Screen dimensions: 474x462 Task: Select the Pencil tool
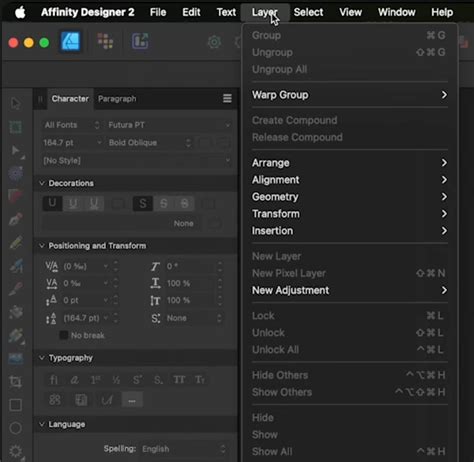(15, 242)
